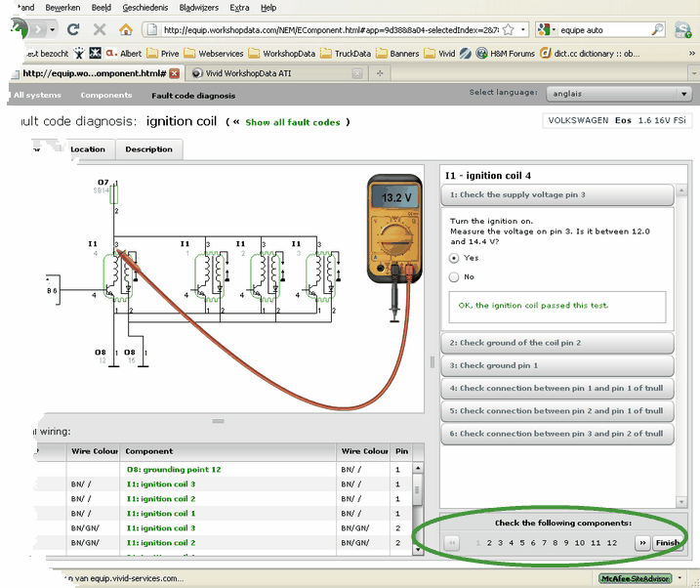Open the Extra menu
This screenshot has height=588, width=700.
click(x=240, y=8)
